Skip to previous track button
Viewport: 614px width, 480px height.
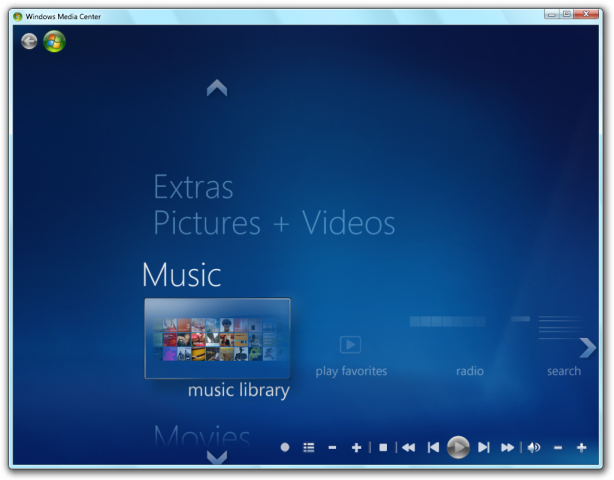tap(433, 447)
